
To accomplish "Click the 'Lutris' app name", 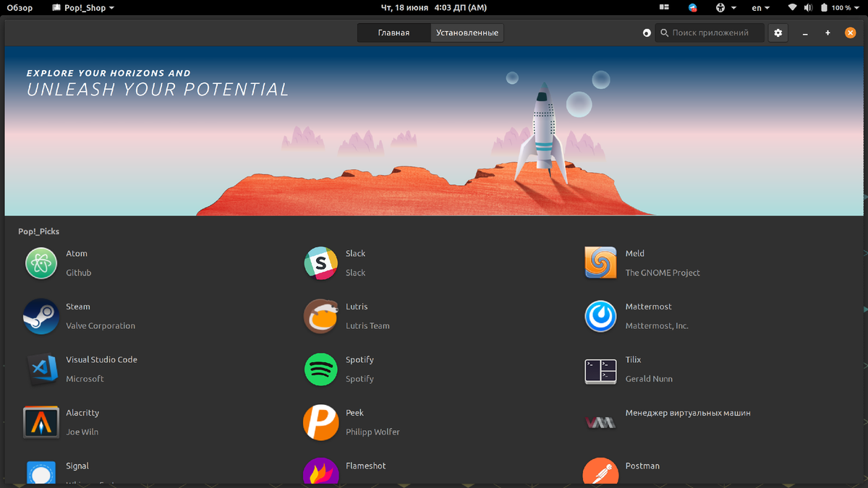I will click(357, 307).
